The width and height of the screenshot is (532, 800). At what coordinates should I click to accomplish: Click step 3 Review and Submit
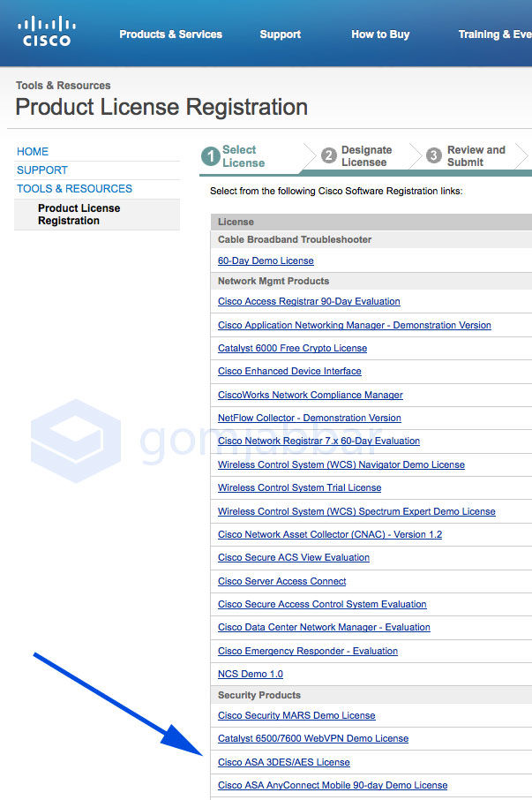coord(466,156)
